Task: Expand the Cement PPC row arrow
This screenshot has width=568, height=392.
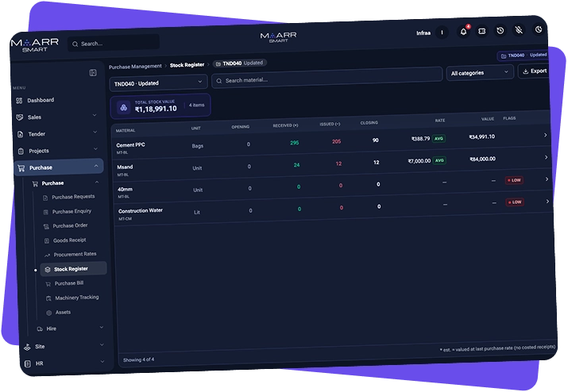Action: (x=545, y=135)
